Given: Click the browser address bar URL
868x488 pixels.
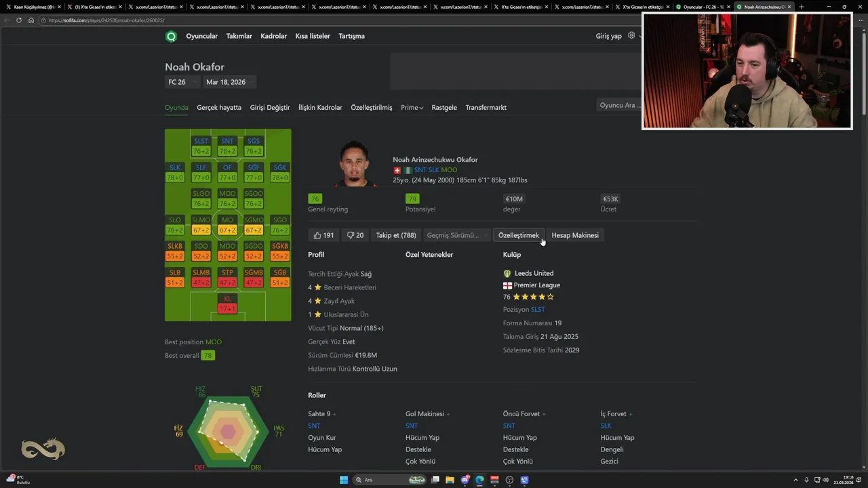Looking at the screenshot, I should pyautogui.click(x=106, y=20).
